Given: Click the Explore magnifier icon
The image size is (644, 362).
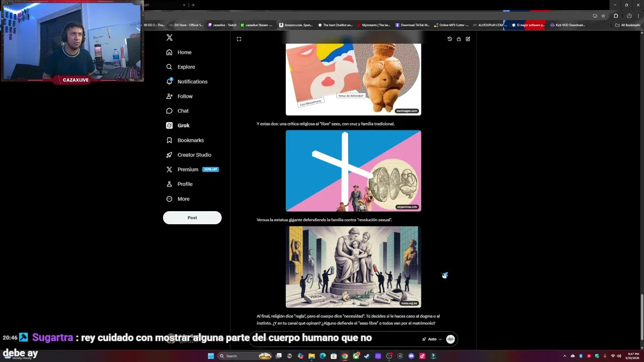Looking at the screenshot, I should [169, 67].
